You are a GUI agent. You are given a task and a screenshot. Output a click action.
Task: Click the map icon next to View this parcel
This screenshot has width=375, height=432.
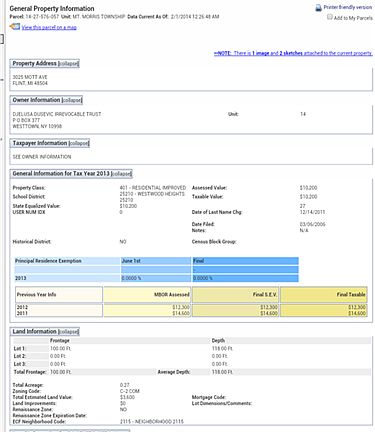15,27
